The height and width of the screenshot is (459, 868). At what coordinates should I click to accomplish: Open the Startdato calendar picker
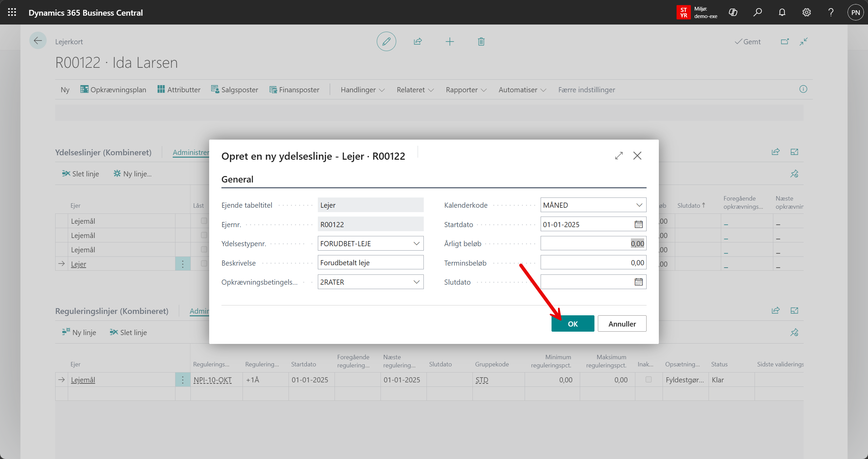[638, 224]
